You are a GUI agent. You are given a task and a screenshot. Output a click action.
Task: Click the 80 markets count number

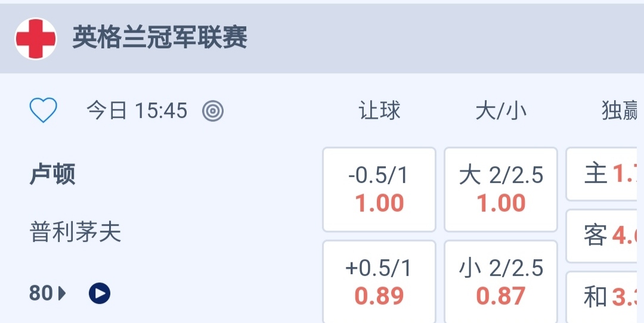(x=41, y=293)
